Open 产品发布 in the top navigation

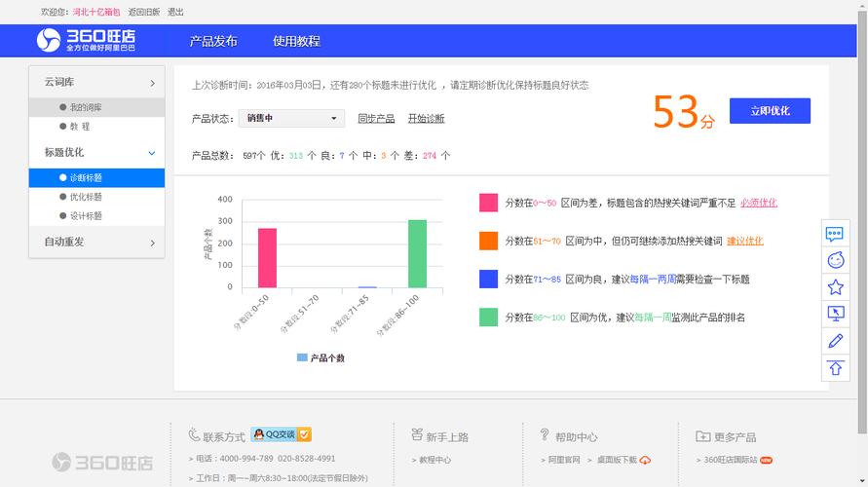(x=213, y=41)
